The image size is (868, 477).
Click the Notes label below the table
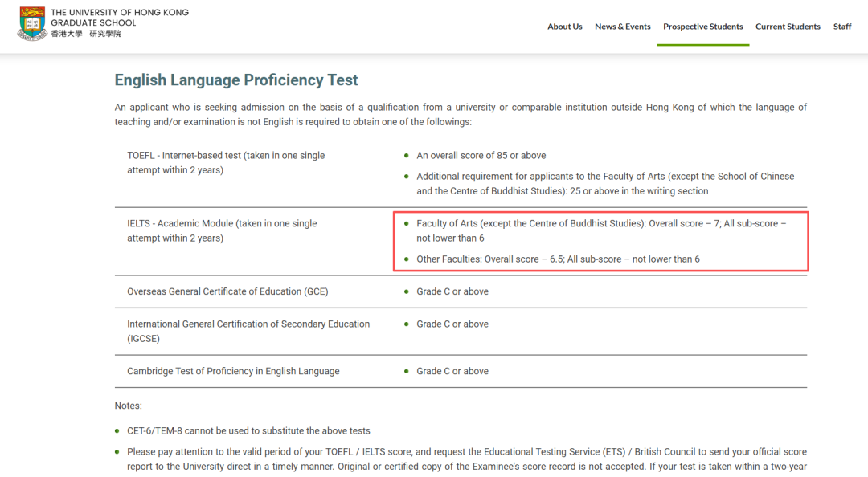coord(128,406)
